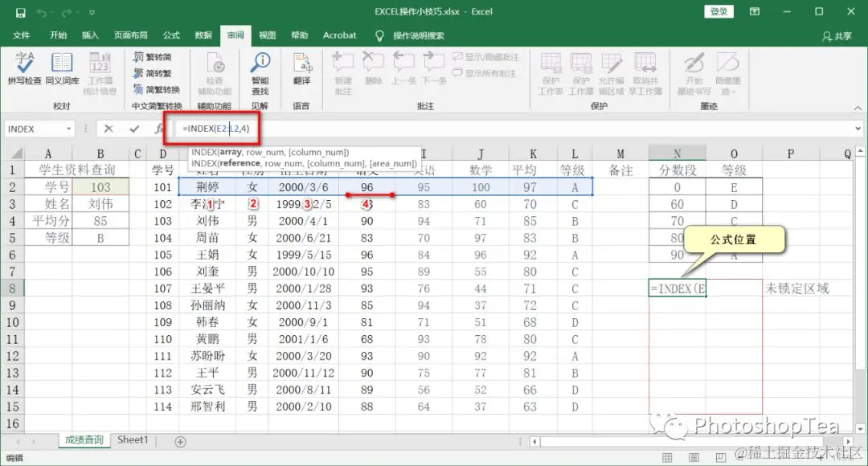Select column header A
The image size is (868, 466).
tap(48, 153)
